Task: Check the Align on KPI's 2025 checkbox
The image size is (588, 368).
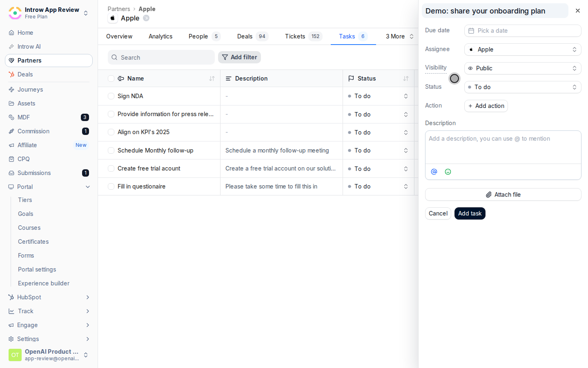Action: click(x=111, y=132)
